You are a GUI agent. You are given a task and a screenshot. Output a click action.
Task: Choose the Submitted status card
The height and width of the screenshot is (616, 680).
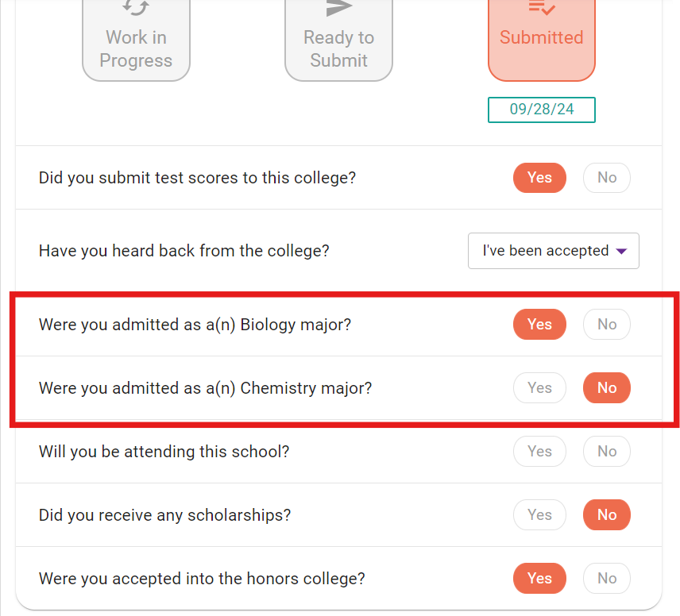pos(542,40)
